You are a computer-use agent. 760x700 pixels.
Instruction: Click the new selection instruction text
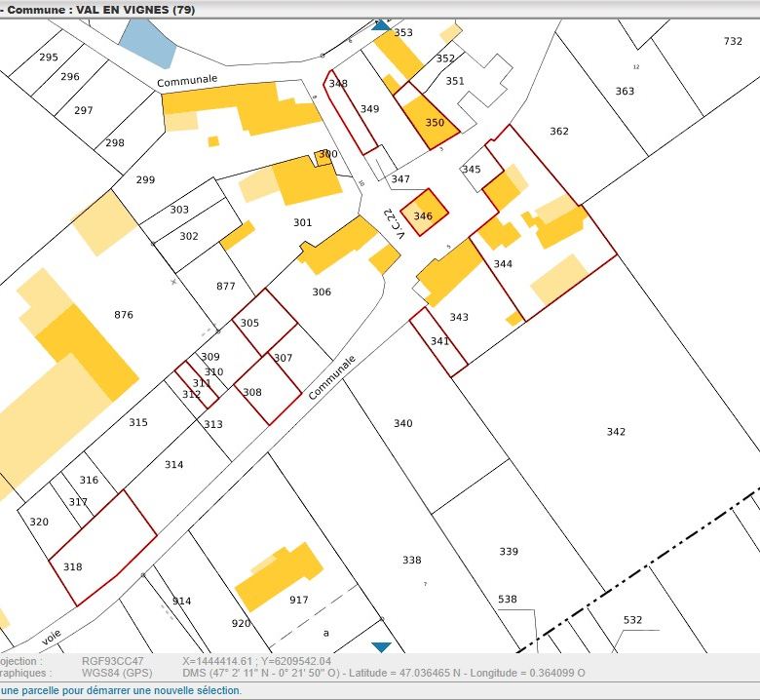[120, 690]
